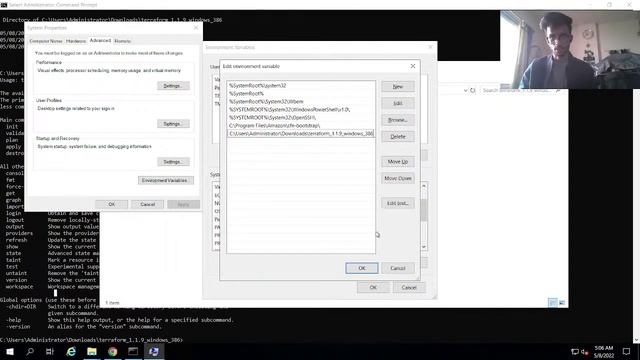This screenshot has width=640, height=360.
Task: Switch File Explorer to large icons view
Action: 562,302
